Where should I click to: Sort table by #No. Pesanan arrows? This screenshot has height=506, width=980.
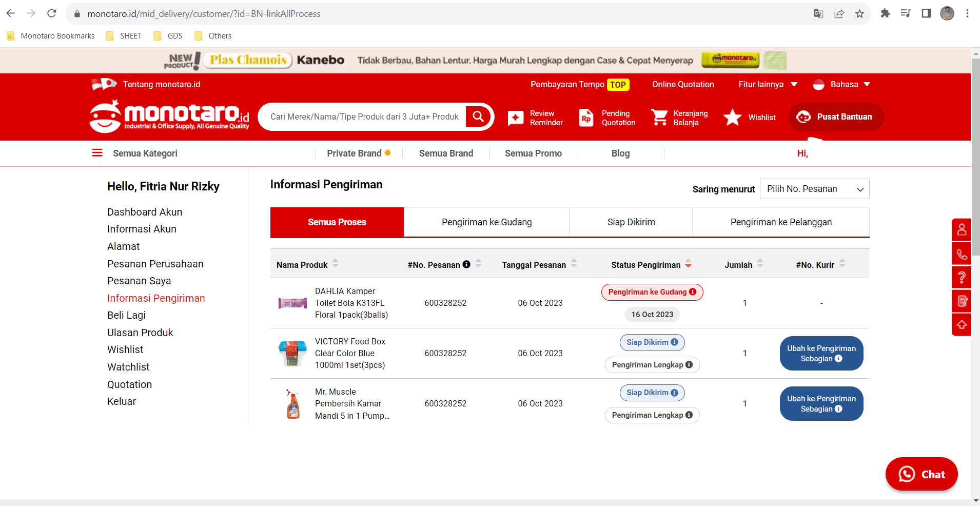478,263
